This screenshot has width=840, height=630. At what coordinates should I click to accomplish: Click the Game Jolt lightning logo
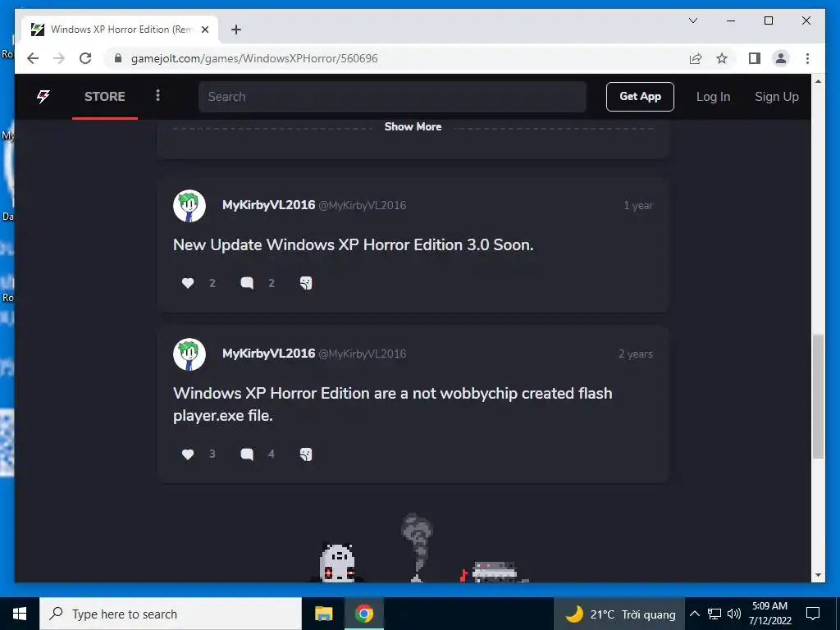coord(43,97)
